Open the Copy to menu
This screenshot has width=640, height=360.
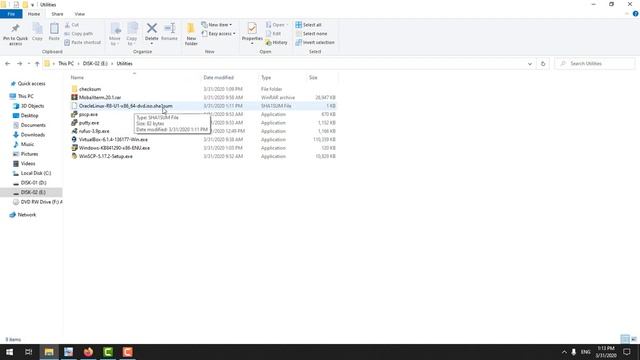coord(132,34)
